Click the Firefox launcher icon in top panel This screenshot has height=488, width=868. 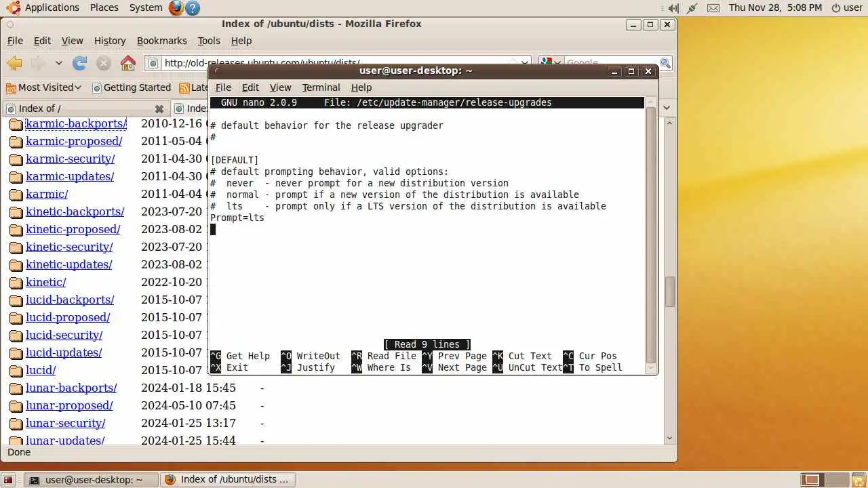[176, 8]
